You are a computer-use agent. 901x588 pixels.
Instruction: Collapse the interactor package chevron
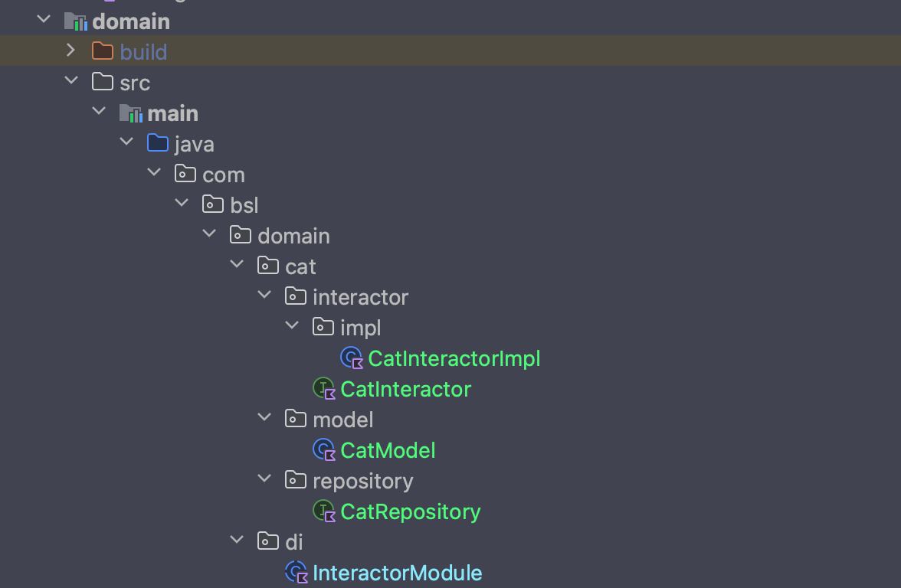point(264,296)
